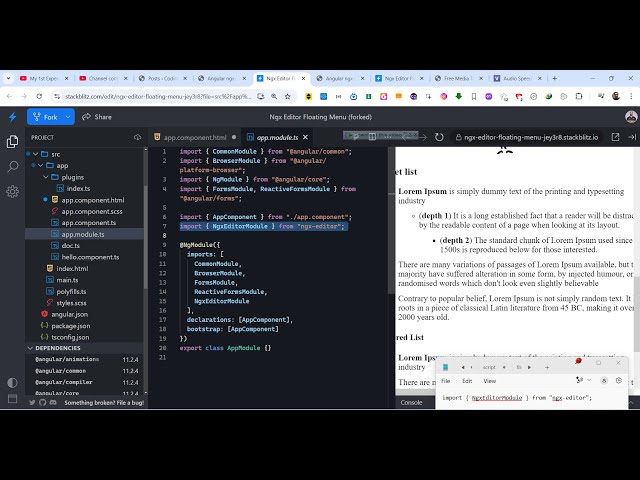
Task: Open the Fork button dropdown arrow
Action: click(x=67, y=117)
